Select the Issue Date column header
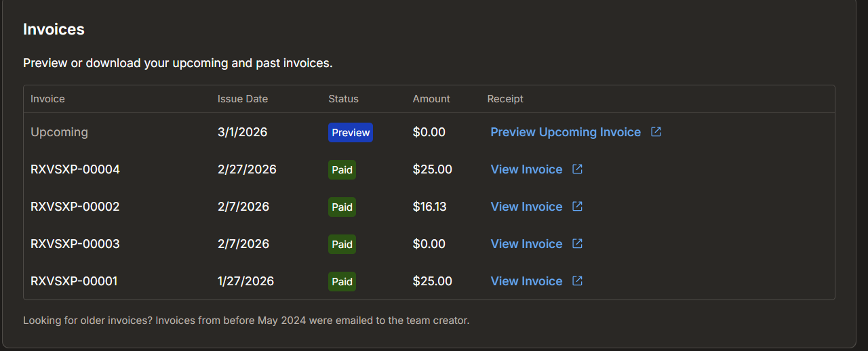The height and width of the screenshot is (351, 868). coord(242,99)
